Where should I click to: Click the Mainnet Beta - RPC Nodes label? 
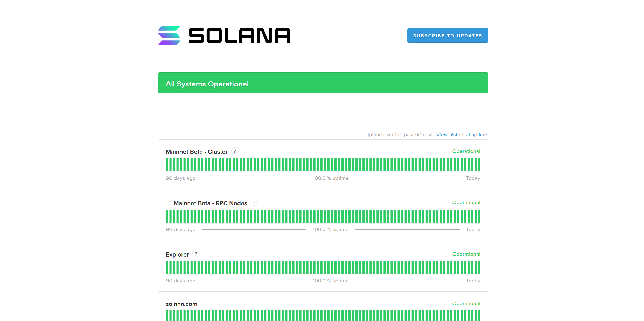(210, 203)
